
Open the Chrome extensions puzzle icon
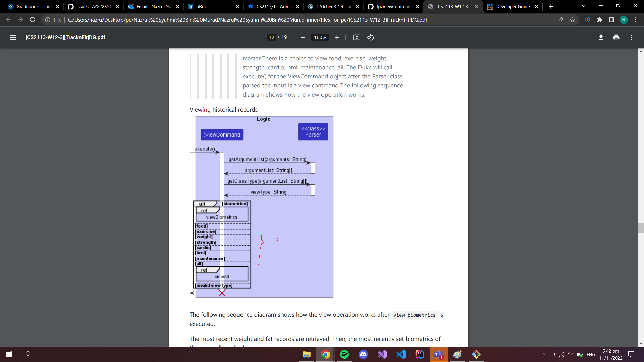[x=599, y=20]
